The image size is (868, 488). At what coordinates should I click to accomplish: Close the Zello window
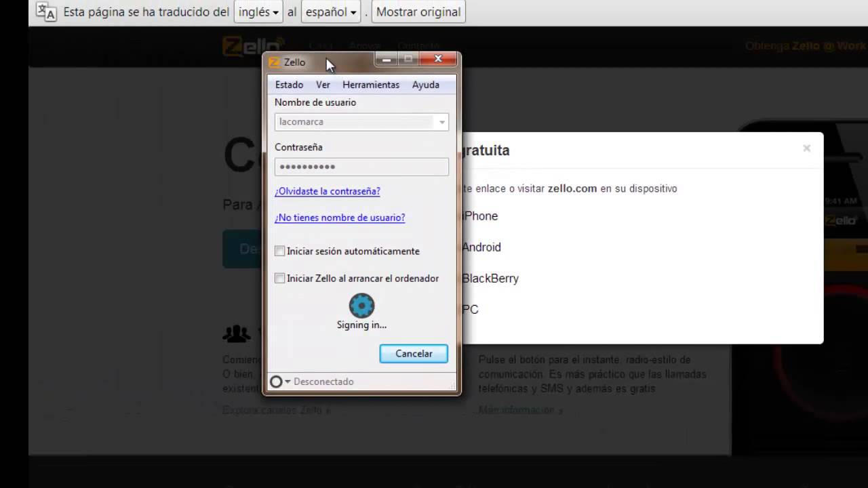438,60
